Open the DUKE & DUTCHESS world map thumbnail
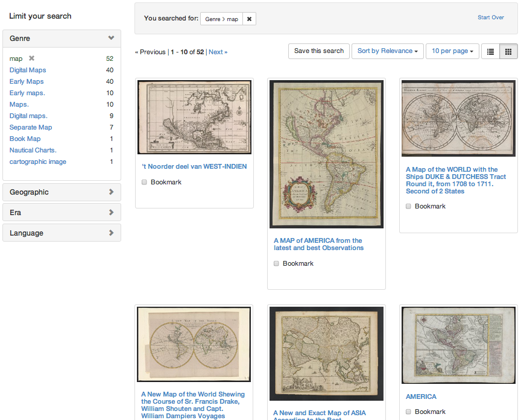 coord(458,119)
